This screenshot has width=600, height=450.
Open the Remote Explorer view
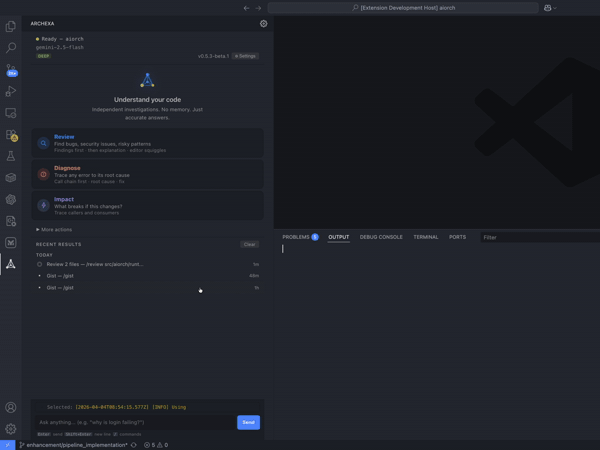coord(11,113)
